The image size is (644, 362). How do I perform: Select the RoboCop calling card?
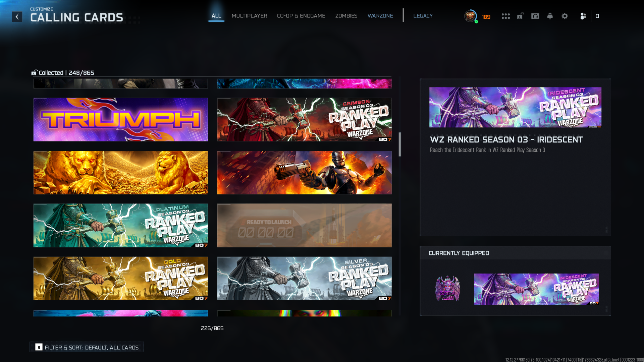click(x=305, y=173)
